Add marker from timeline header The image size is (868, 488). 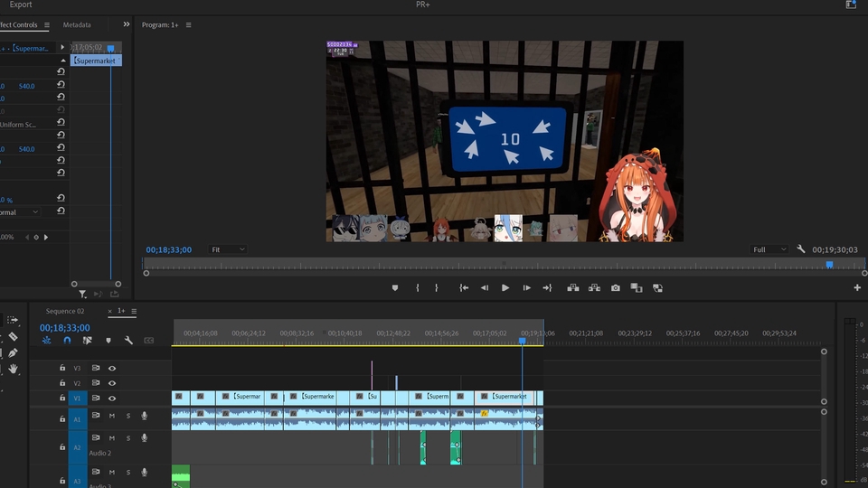tap(108, 341)
